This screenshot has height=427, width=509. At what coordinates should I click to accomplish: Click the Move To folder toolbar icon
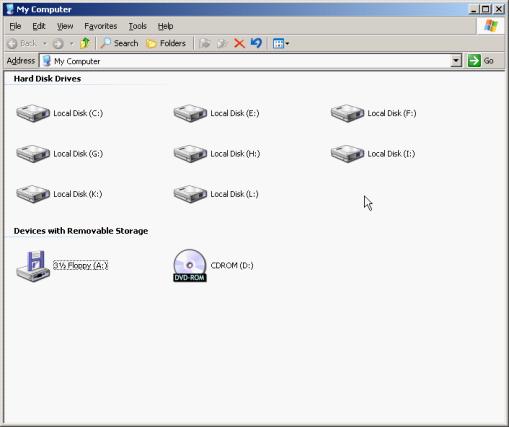click(x=205, y=43)
